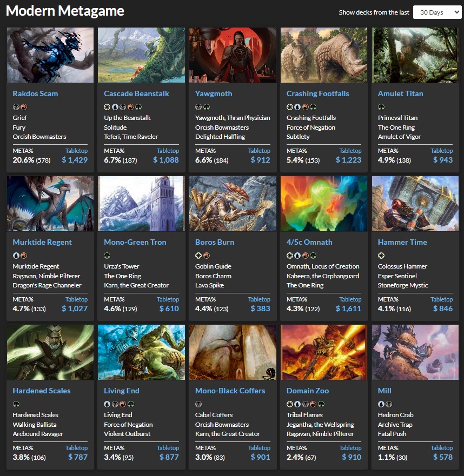The height and width of the screenshot is (476, 464).
Task: Click the white mana icon under Hammer Time
Action: click(381, 256)
